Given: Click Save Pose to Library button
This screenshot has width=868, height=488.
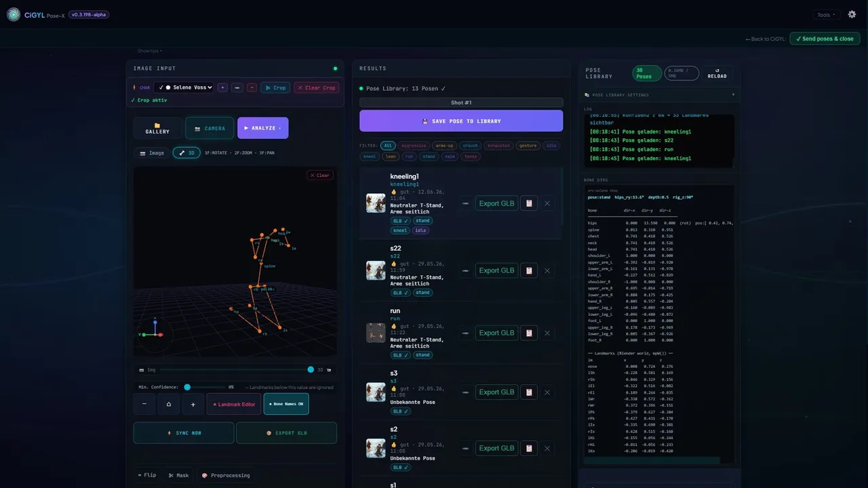Looking at the screenshot, I should click(461, 121).
